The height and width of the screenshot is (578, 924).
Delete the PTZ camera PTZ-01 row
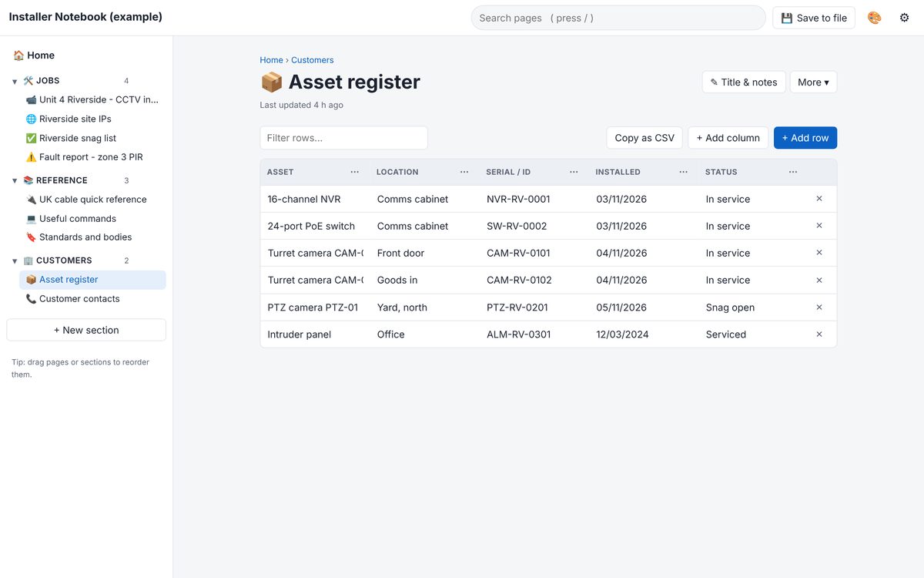(819, 307)
